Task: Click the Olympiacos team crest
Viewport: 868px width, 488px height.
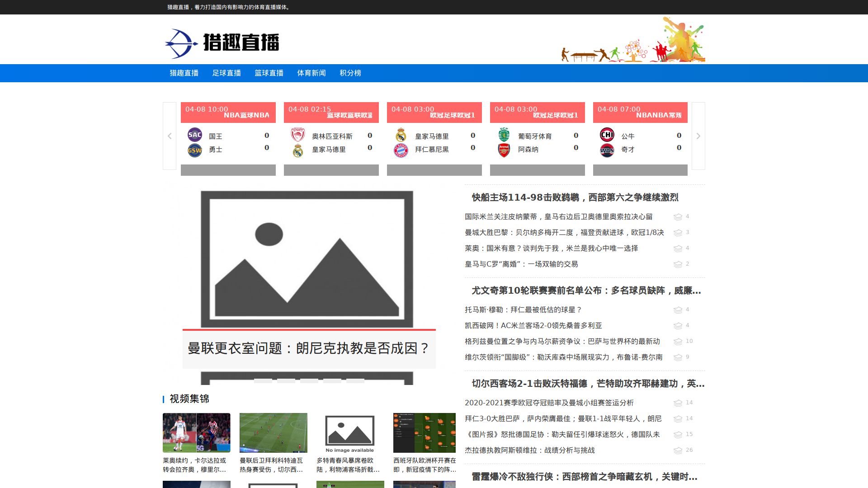Action: (x=298, y=135)
